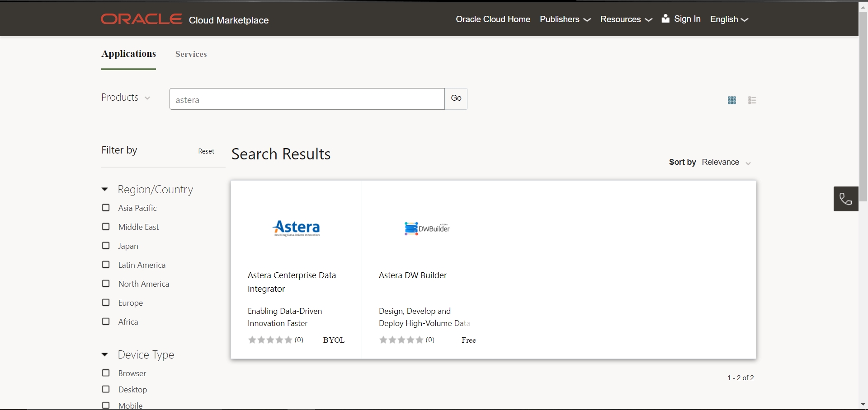Click the phone contact icon

pos(845,199)
